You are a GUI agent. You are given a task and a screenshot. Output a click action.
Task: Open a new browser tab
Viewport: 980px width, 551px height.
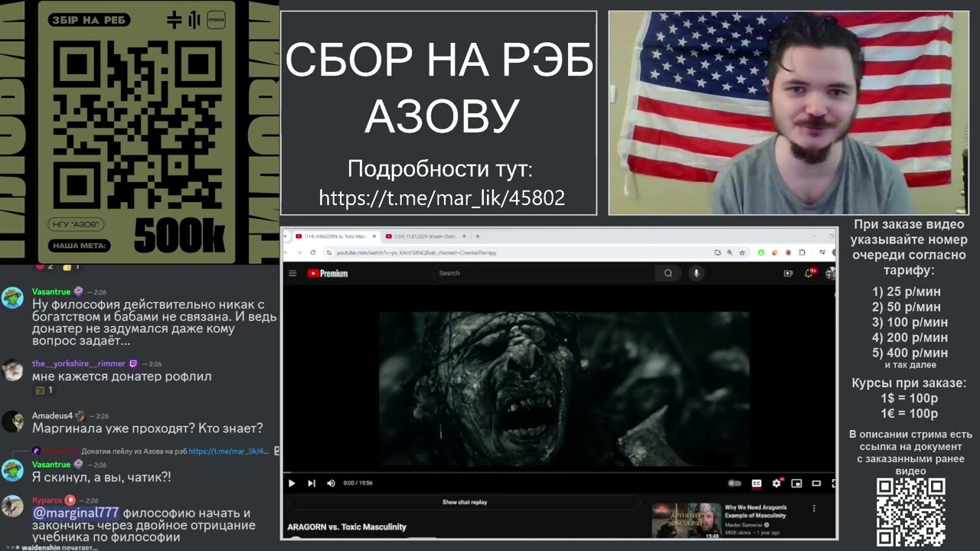point(478,236)
